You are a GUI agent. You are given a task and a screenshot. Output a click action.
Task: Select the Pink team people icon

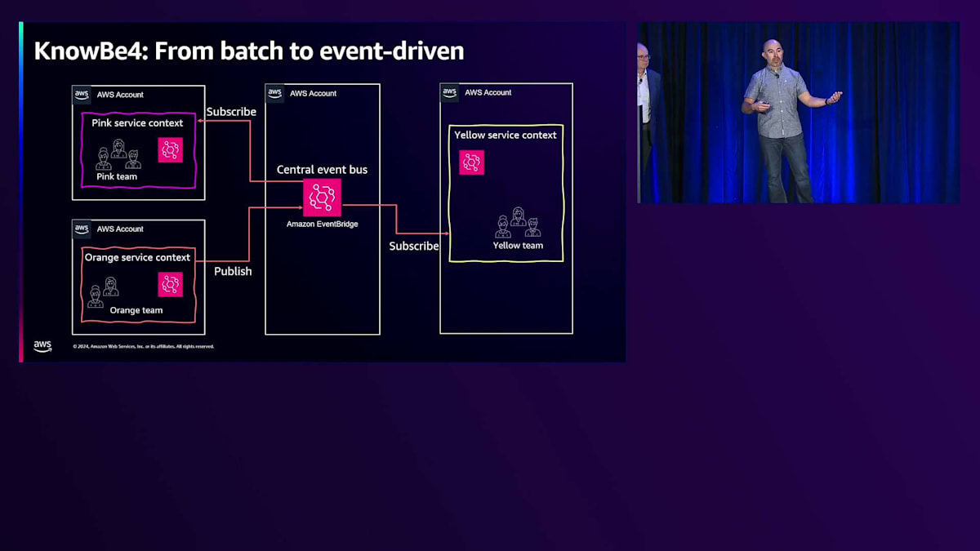click(118, 154)
